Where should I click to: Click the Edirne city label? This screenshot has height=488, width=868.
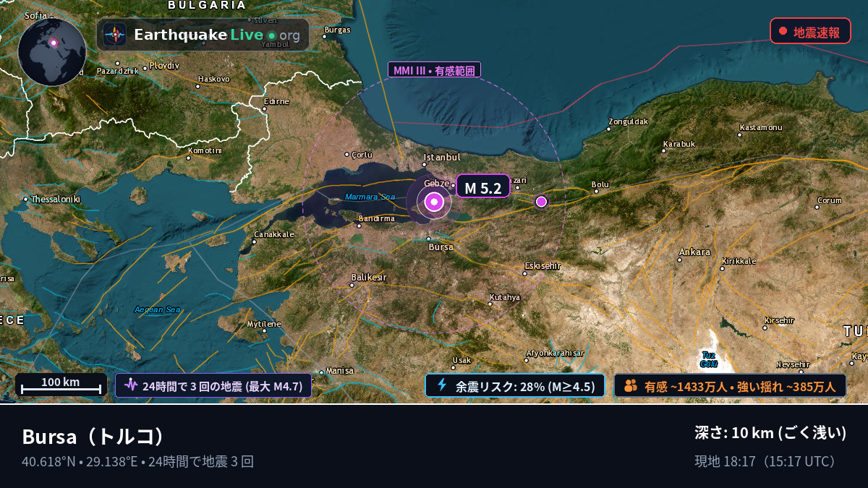(x=276, y=101)
